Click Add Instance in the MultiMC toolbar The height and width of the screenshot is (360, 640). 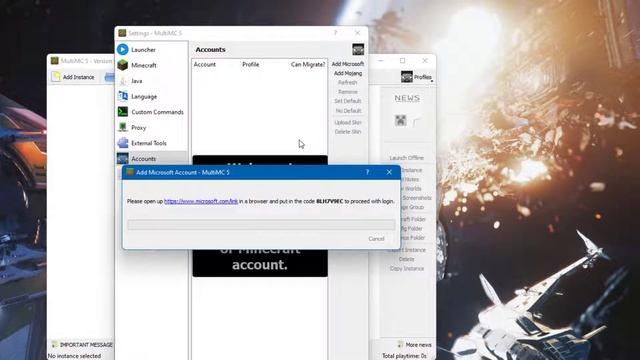(x=73, y=77)
